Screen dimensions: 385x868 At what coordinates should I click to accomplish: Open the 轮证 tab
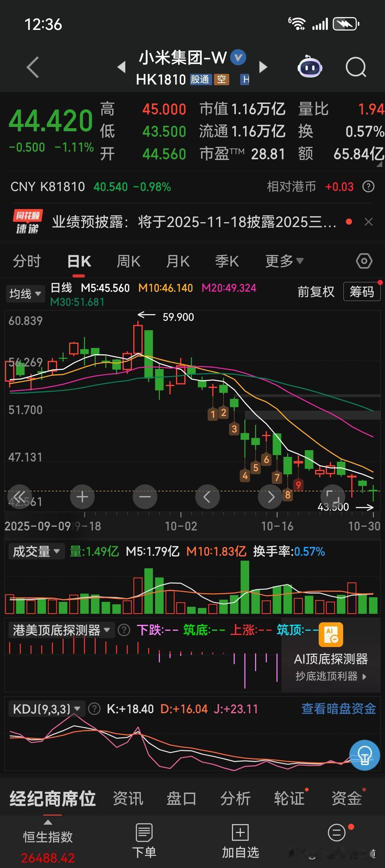pyautogui.click(x=289, y=798)
